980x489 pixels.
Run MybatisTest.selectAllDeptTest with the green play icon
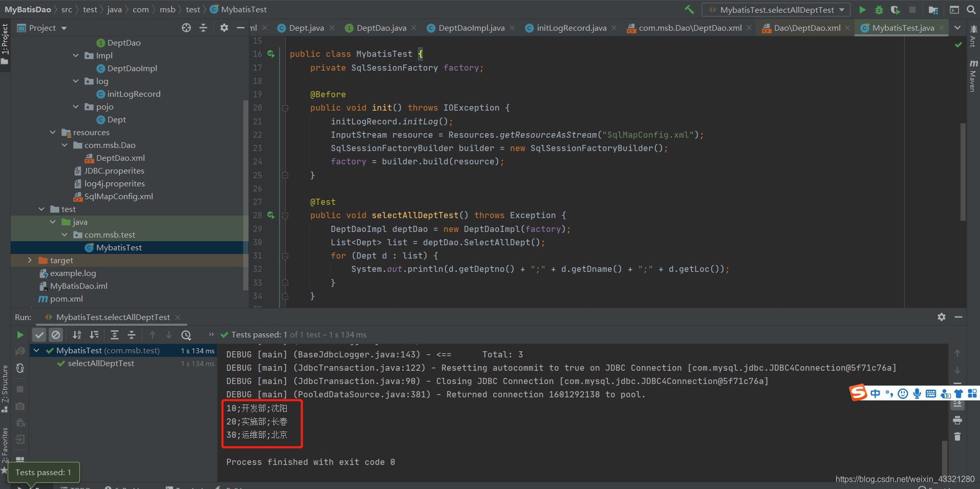point(862,10)
